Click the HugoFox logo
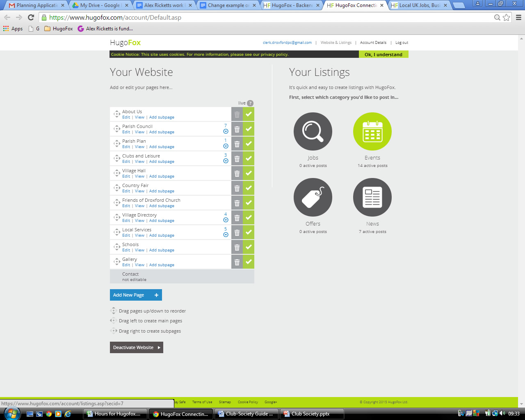 pyautogui.click(x=125, y=42)
